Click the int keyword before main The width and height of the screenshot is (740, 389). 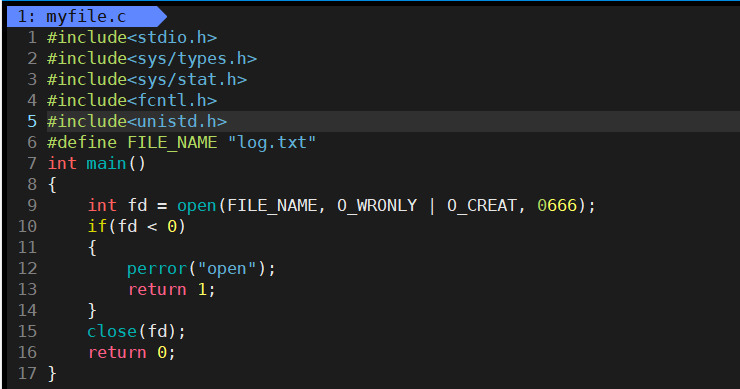62,163
